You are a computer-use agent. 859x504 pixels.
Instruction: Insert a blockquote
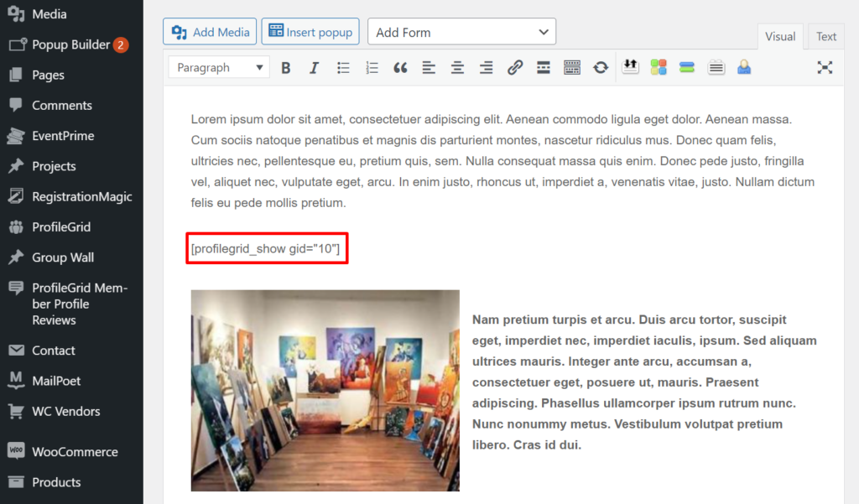tap(400, 68)
